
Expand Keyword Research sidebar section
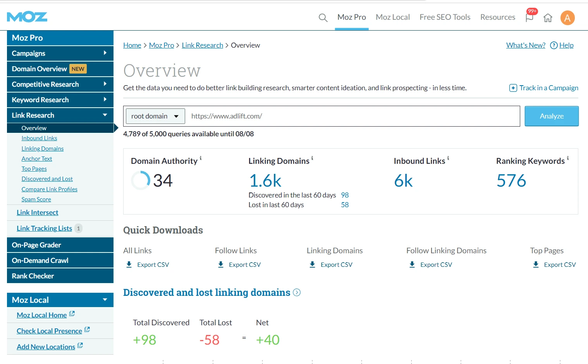[x=60, y=100]
